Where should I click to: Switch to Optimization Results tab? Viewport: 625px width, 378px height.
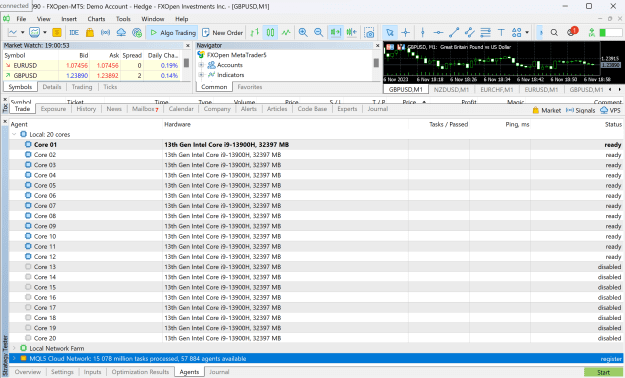(x=140, y=372)
